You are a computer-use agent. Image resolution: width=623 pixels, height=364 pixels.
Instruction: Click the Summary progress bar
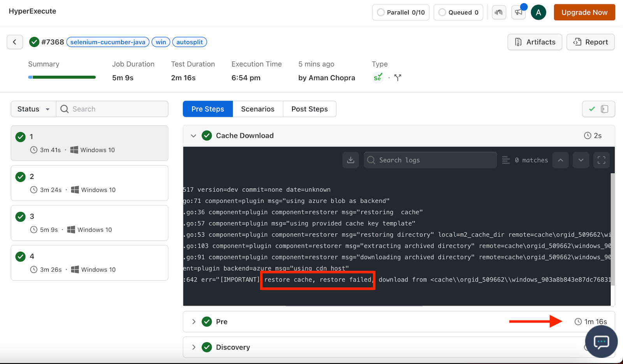point(62,77)
